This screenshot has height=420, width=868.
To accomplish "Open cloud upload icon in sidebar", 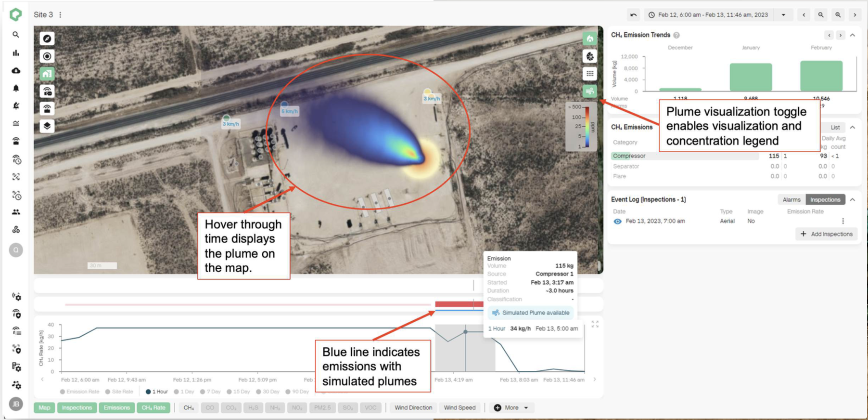I will (x=16, y=70).
